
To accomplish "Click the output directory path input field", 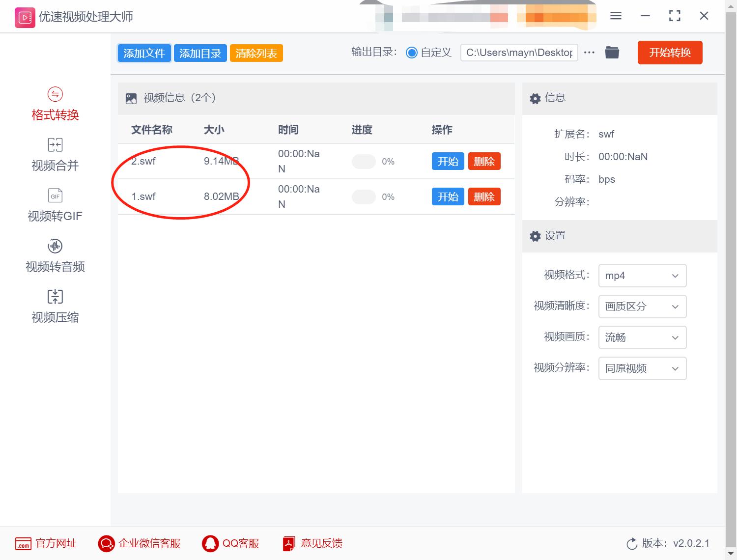I will point(519,53).
